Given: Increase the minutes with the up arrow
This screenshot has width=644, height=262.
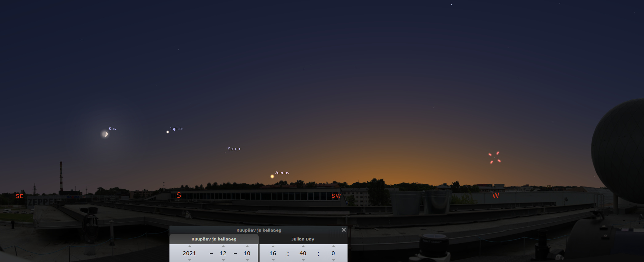Looking at the screenshot, I should [x=303, y=246].
